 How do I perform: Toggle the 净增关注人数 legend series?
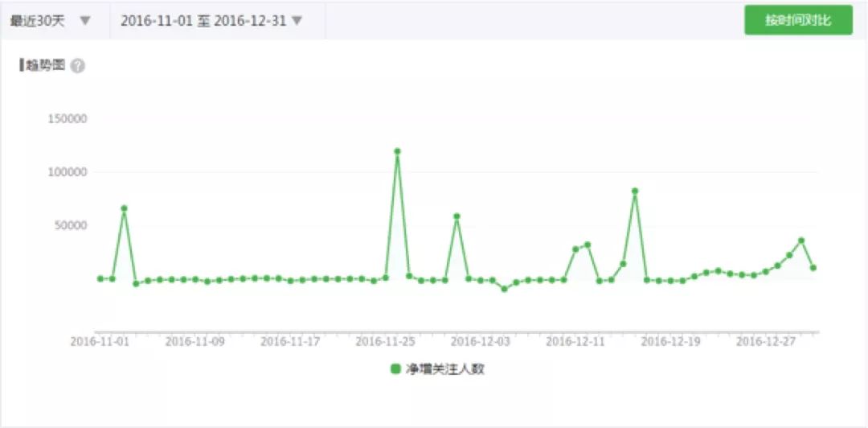click(x=437, y=369)
